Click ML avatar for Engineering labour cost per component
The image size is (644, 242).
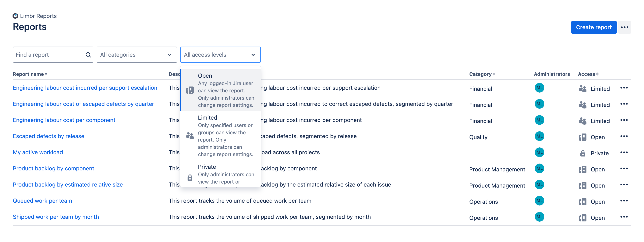[539, 120]
